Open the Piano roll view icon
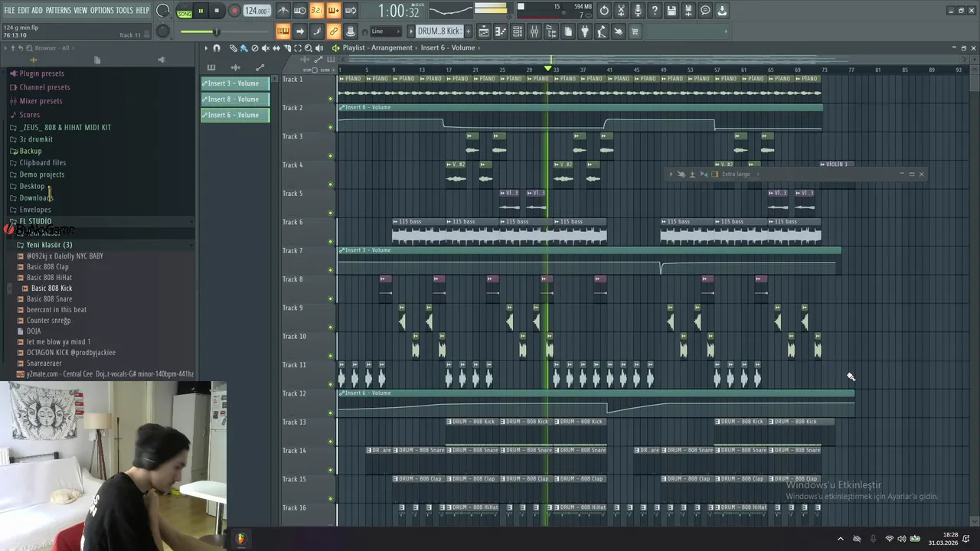 501,31
